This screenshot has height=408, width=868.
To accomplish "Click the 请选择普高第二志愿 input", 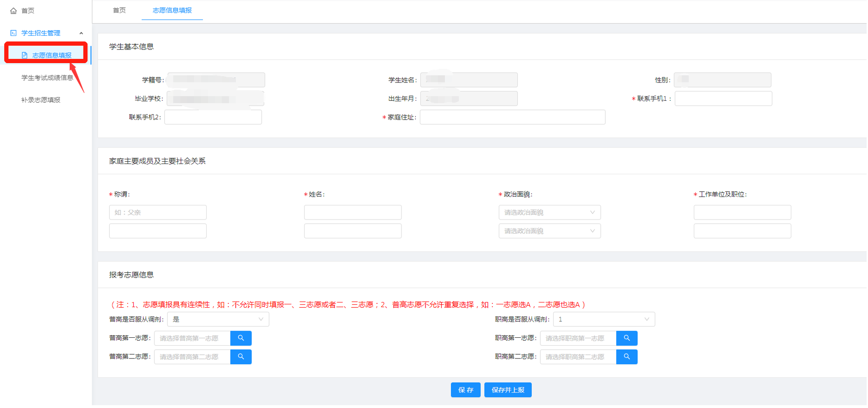I will click(193, 357).
